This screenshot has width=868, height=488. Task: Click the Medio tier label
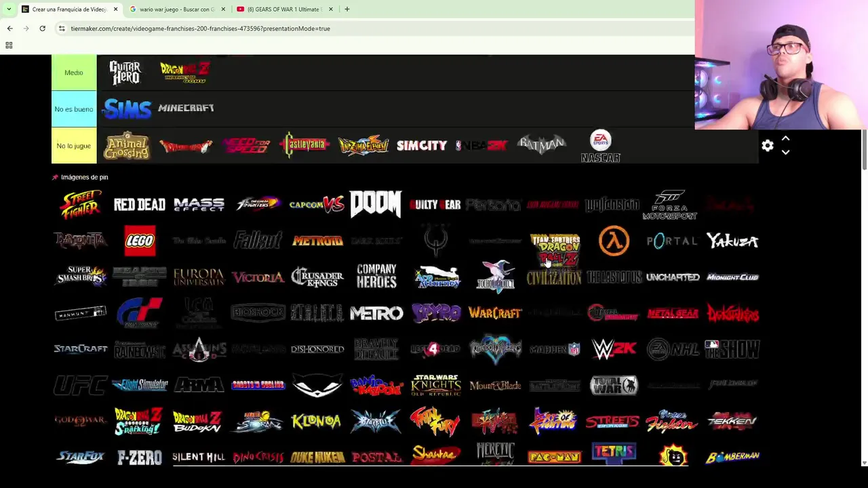tap(74, 73)
